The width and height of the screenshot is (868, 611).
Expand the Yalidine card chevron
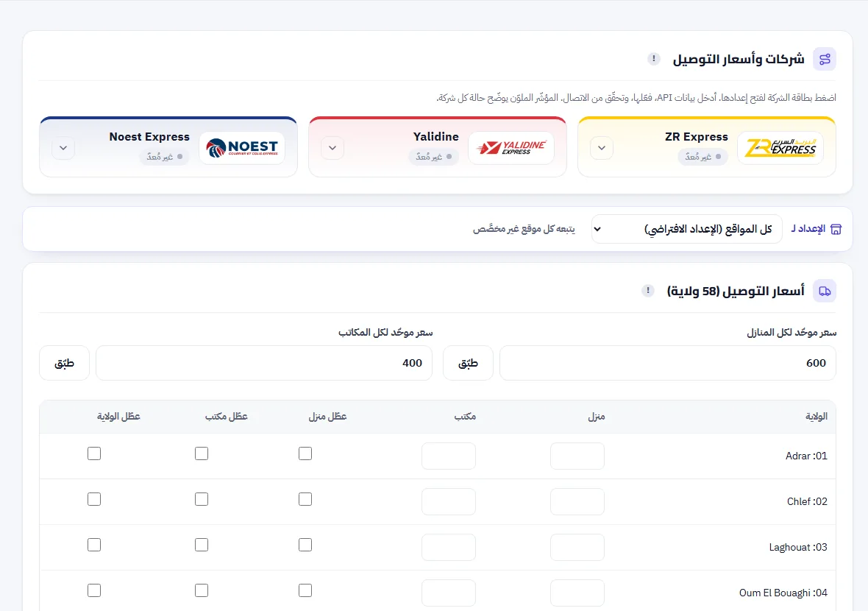tap(332, 148)
